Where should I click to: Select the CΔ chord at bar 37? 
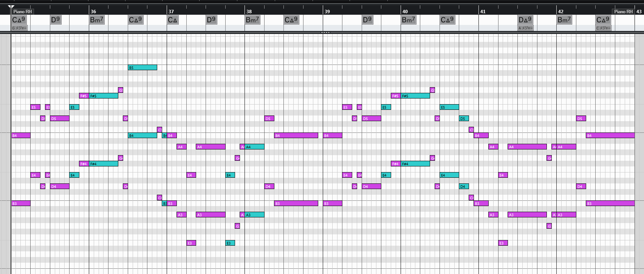tap(172, 20)
